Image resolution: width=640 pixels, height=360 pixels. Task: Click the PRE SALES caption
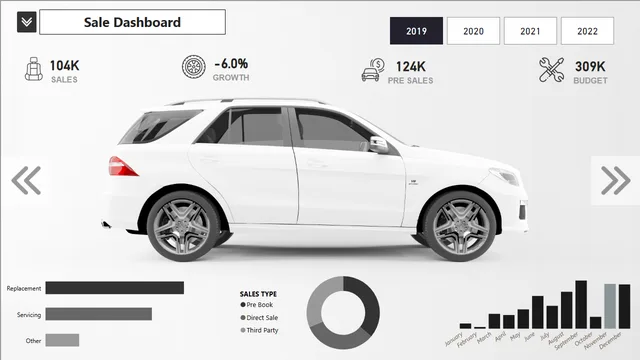point(411,81)
